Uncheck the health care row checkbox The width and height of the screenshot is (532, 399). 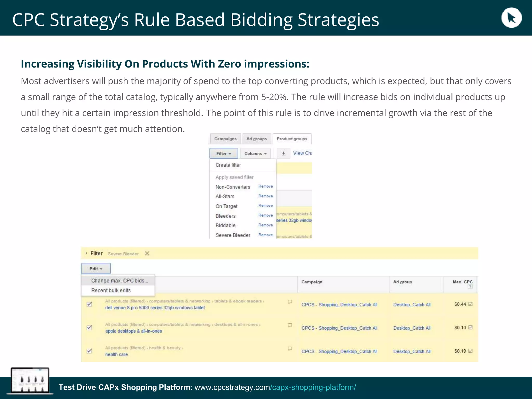pyautogui.click(x=89, y=351)
